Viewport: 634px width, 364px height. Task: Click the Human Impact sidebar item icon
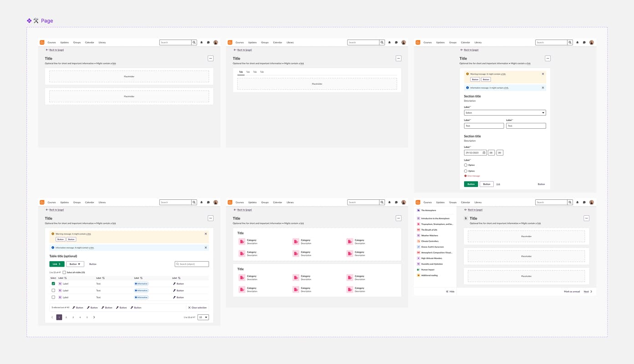[x=419, y=270]
